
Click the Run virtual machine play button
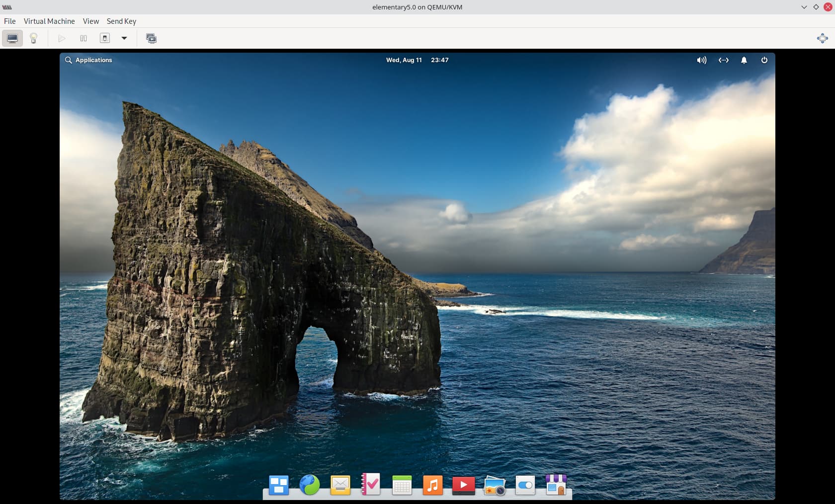(x=62, y=38)
